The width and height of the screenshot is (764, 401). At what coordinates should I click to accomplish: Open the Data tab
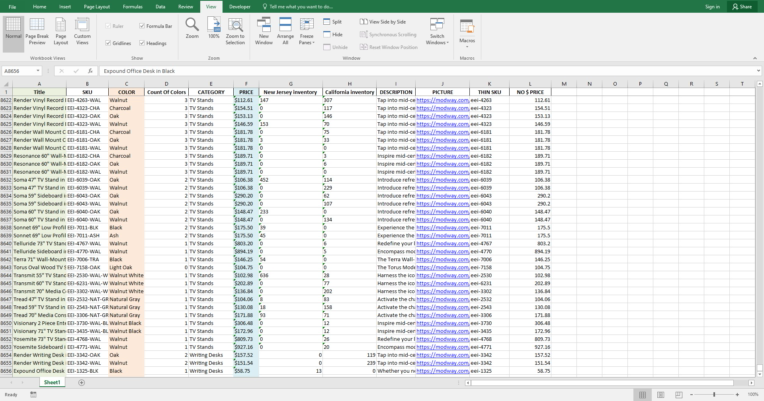tap(160, 7)
